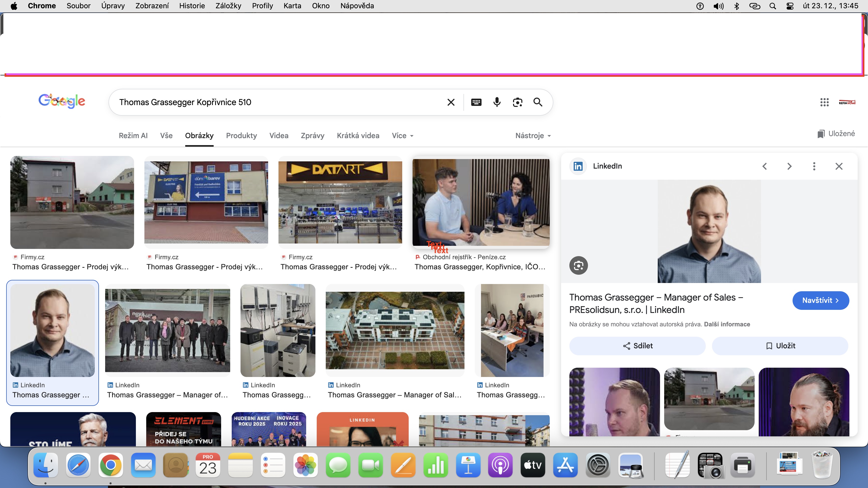Switch to the Produkty tab

point(241,136)
